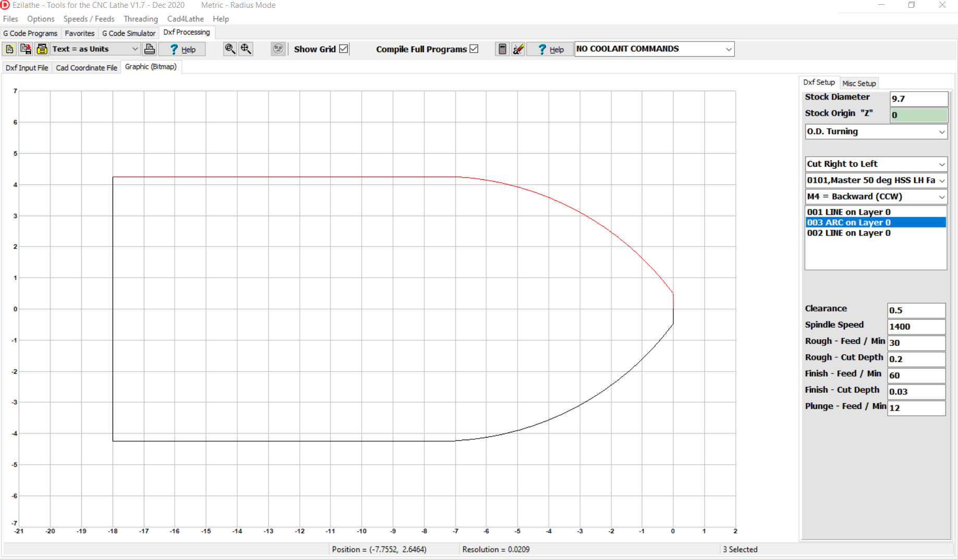
Task: Click the Rough - Cut Depth field
Action: [916, 359]
